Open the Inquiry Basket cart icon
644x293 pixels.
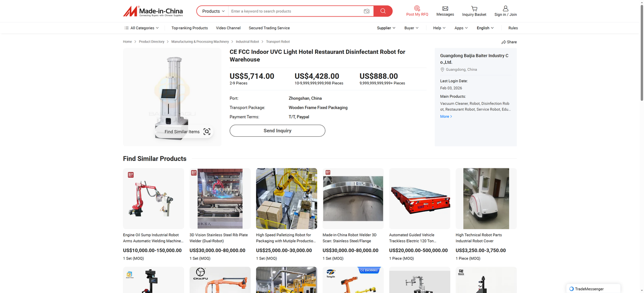pos(474,8)
